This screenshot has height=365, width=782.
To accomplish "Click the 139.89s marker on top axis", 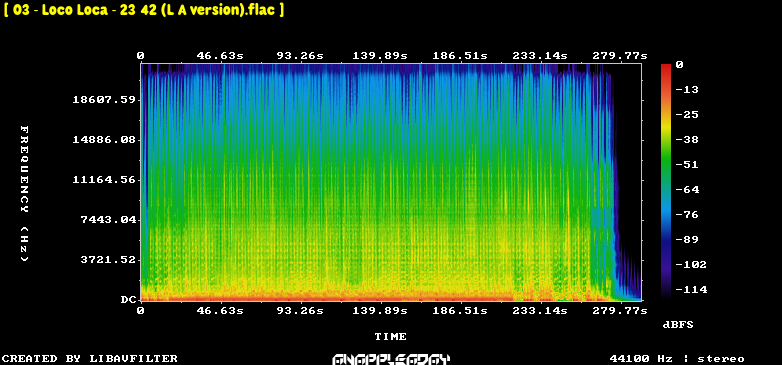I will click(x=380, y=56).
